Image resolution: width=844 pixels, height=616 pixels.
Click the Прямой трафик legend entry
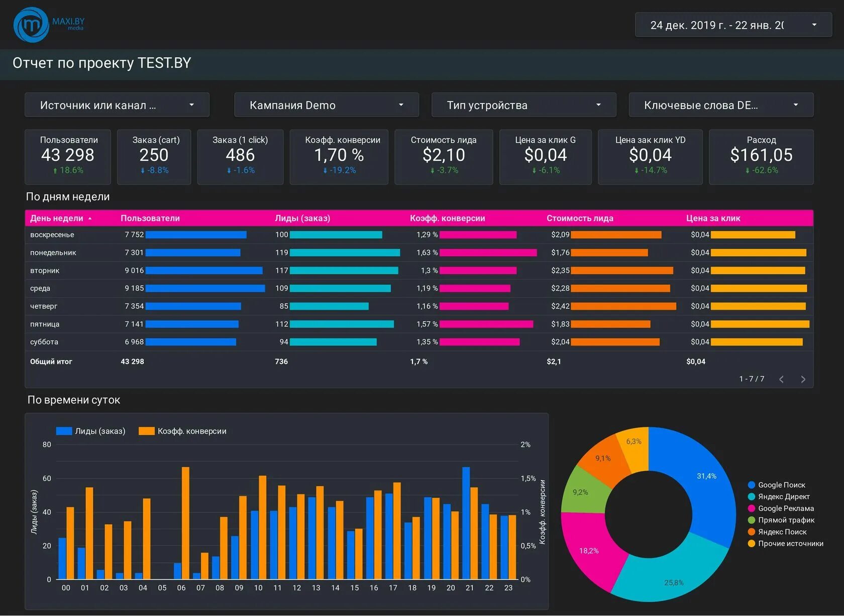point(781,520)
